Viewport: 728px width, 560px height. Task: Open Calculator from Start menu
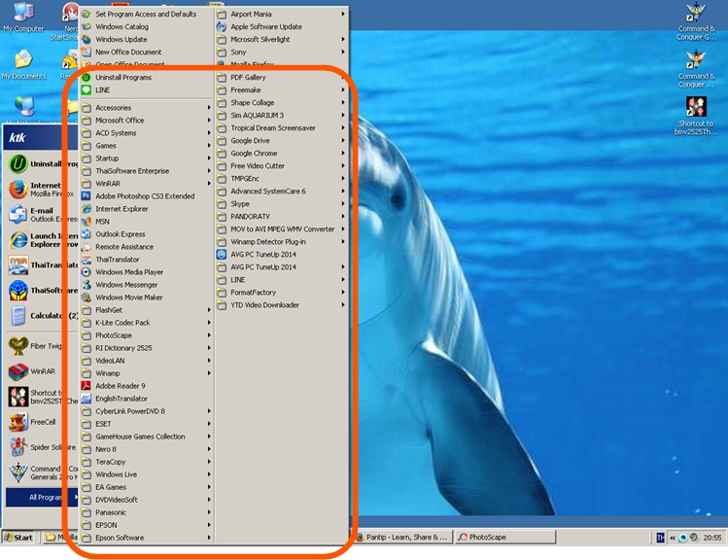[42, 316]
